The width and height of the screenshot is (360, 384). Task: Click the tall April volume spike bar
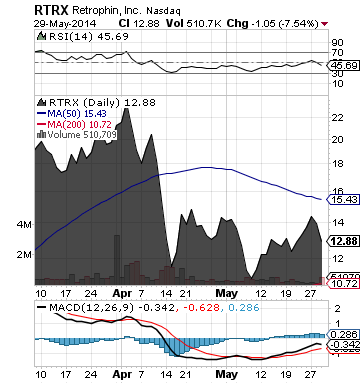pyautogui.click(x=117, y=260)
